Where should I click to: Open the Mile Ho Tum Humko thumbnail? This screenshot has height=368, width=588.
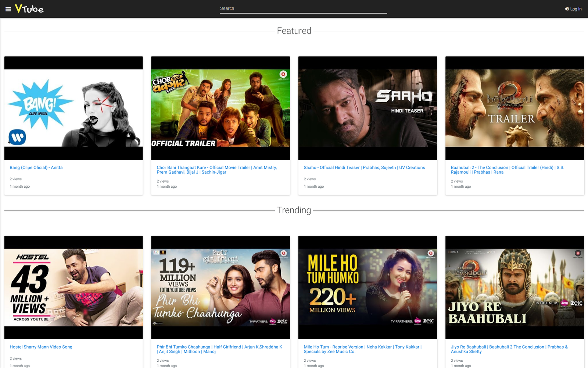click(367, 287)
